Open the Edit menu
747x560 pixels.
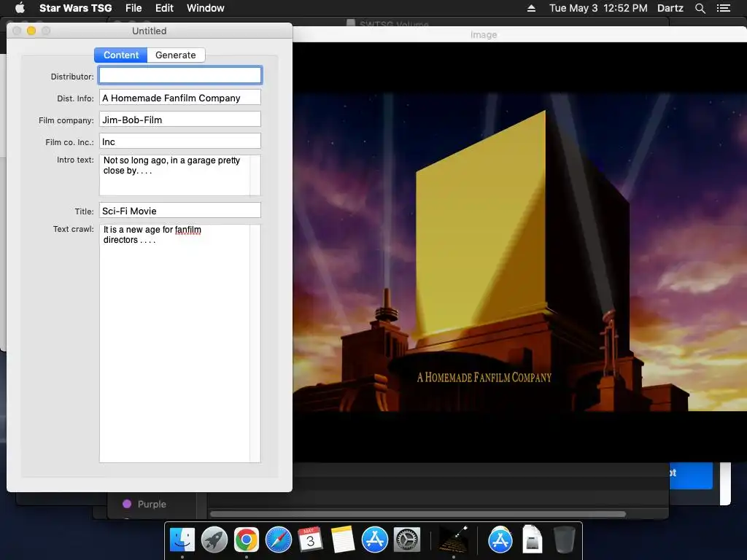pyautogui.click(x=164, y=8)
